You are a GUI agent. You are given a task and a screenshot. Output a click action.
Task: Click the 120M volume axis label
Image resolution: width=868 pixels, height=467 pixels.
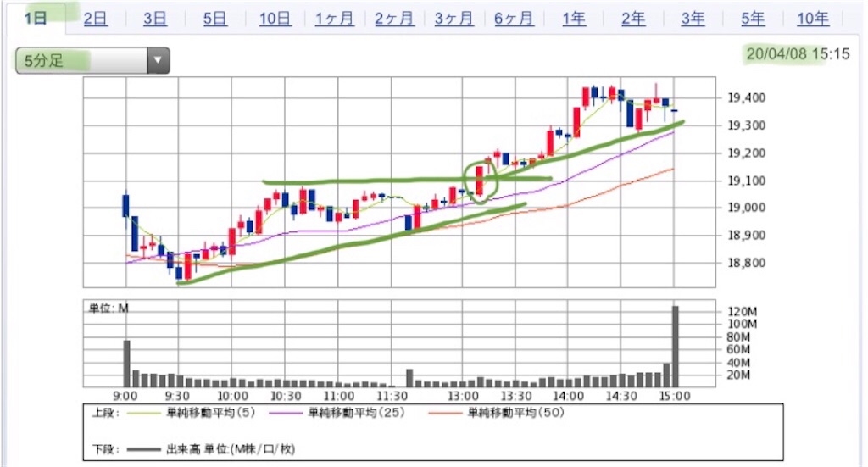742,312
